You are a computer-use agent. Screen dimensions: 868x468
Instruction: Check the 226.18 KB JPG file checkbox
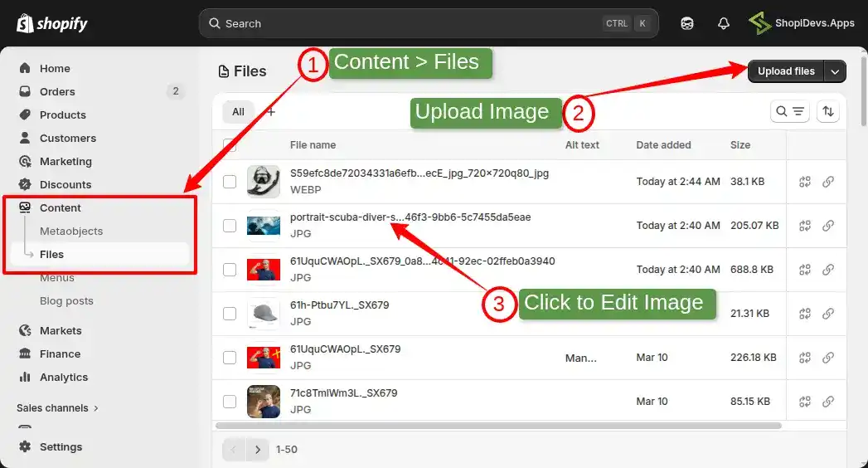point(230,358)
